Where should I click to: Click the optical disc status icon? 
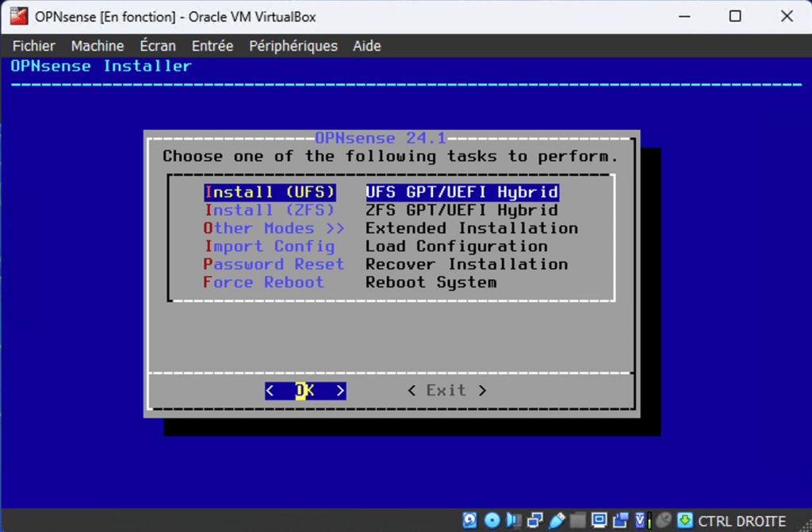[x=492, y=520]
